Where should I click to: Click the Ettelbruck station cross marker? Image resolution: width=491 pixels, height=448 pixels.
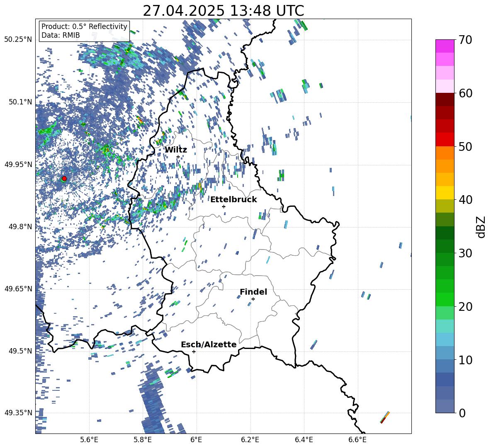coord(224,206)
